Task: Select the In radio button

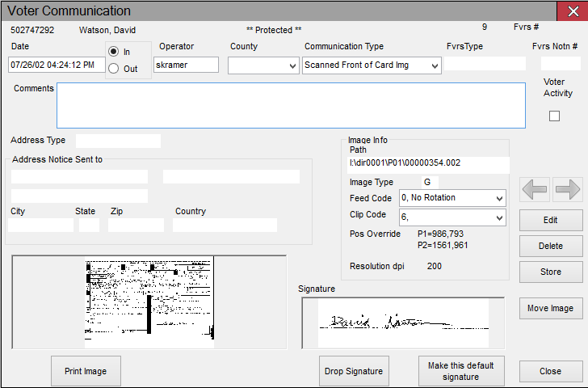Action: point(113,52)
